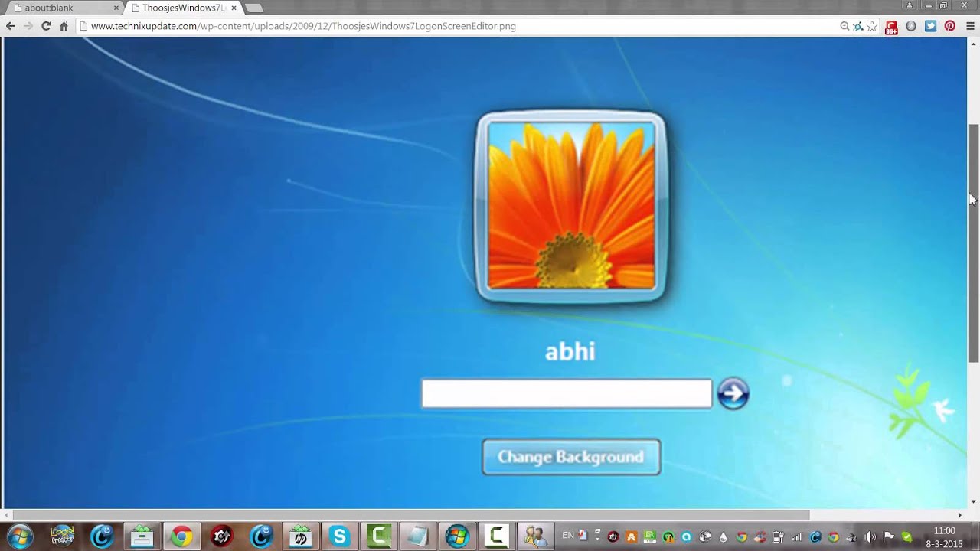This screenshot has width=980, height=551.
Task: Open a new tab
Action: coord(253,8)
